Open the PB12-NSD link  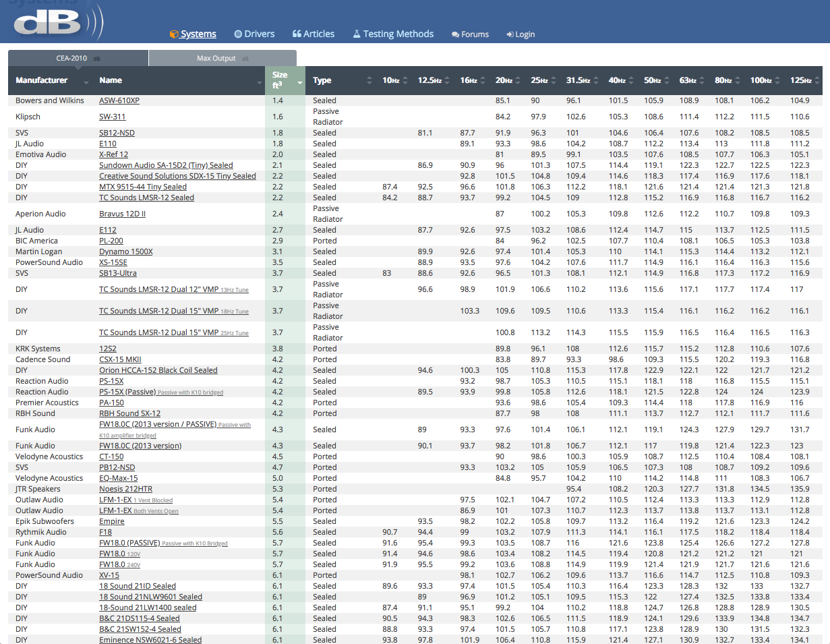(x=117, y=467)
